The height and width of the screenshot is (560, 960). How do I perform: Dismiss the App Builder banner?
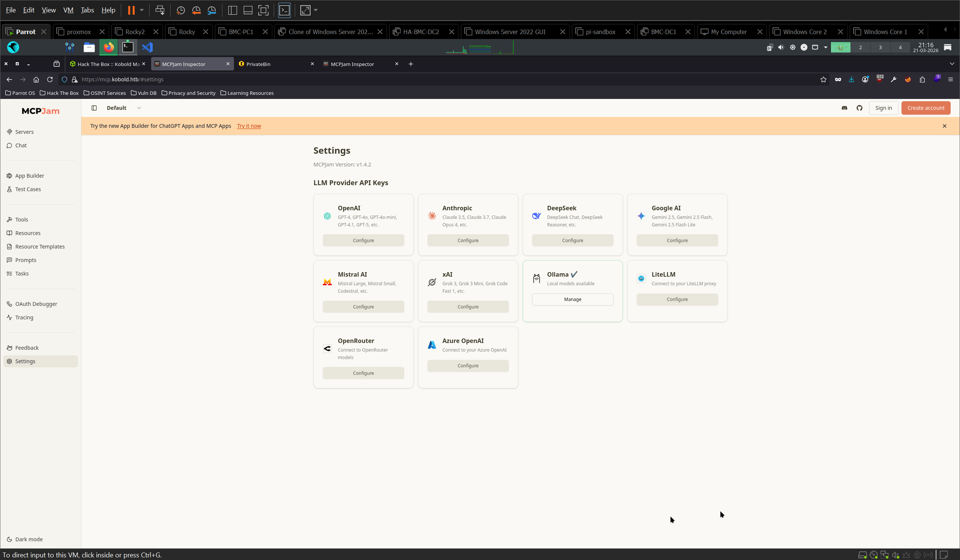pos(944,126)
